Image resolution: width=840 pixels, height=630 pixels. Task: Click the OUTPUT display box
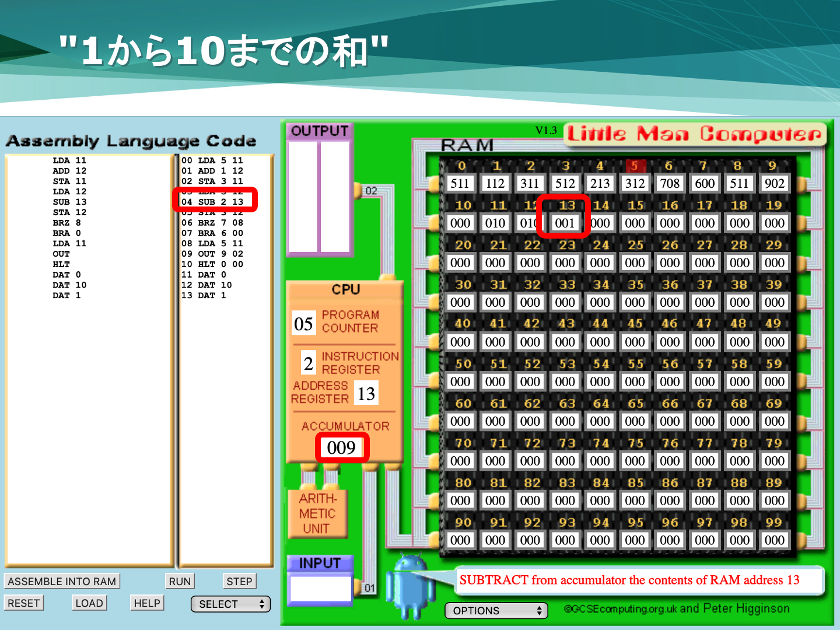pyautogui.click(x=319, y=196)
